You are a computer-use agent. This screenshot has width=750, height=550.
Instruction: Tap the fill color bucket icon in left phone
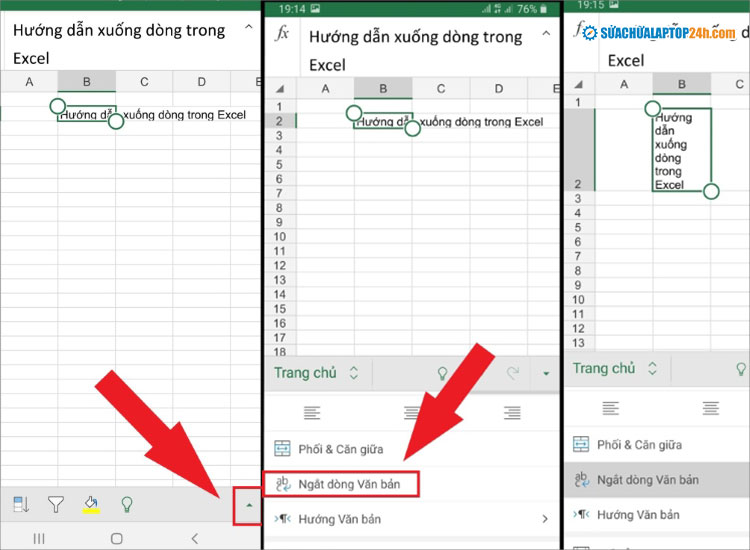(x=91, y=504)
